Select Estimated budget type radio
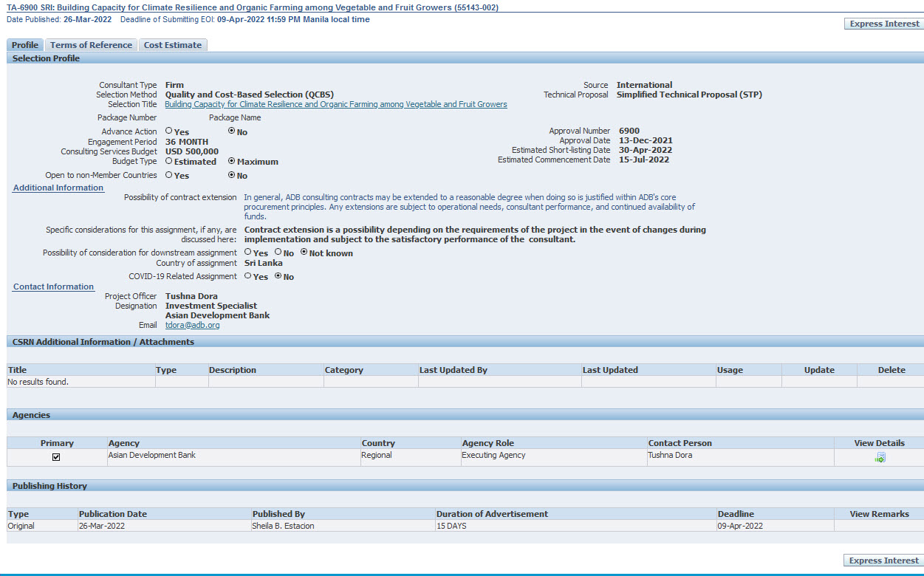 pos(169,160)
